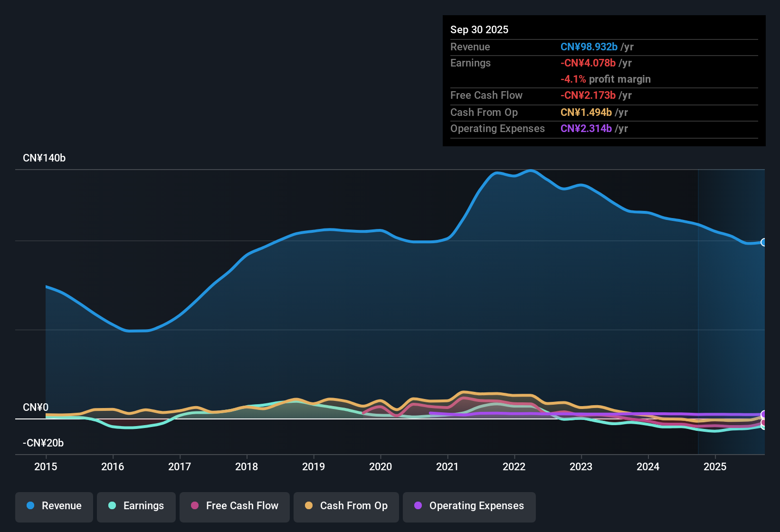Click the teal Earnings legend dot icon

point(112,506)
